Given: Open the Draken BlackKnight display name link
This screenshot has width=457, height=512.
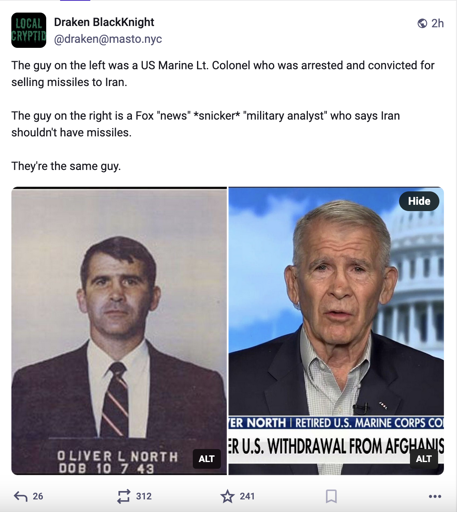Looking at the screenshot, I should [104, 22].
